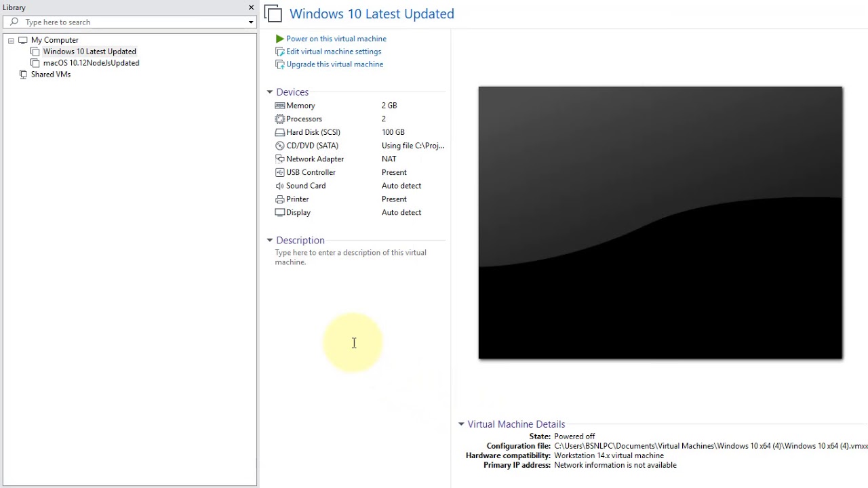Choose Upgrade this virtual machine
Viewport: 868px width, 488px height.
coord(334,64)
